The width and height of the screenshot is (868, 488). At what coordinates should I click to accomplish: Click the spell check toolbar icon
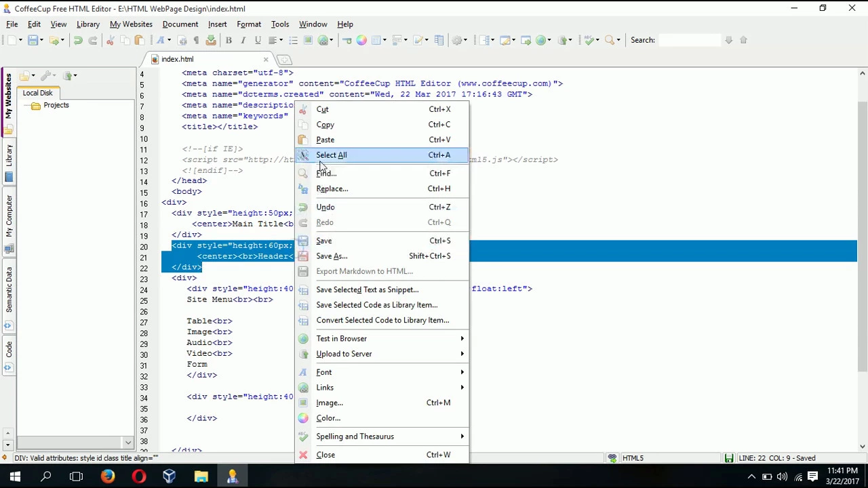click(589, 40)
